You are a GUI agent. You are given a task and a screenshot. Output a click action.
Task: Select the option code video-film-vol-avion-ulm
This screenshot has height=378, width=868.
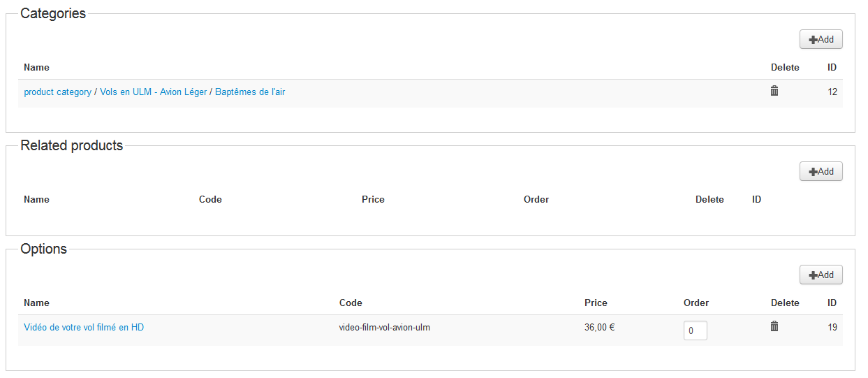tap(384, 327)
